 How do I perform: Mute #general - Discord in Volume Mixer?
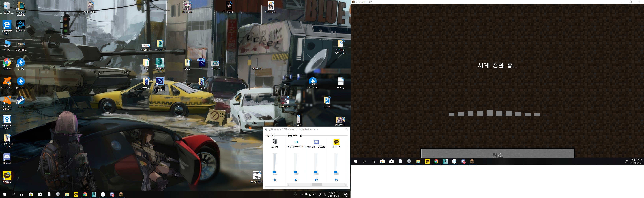click(x=316, y=180)
